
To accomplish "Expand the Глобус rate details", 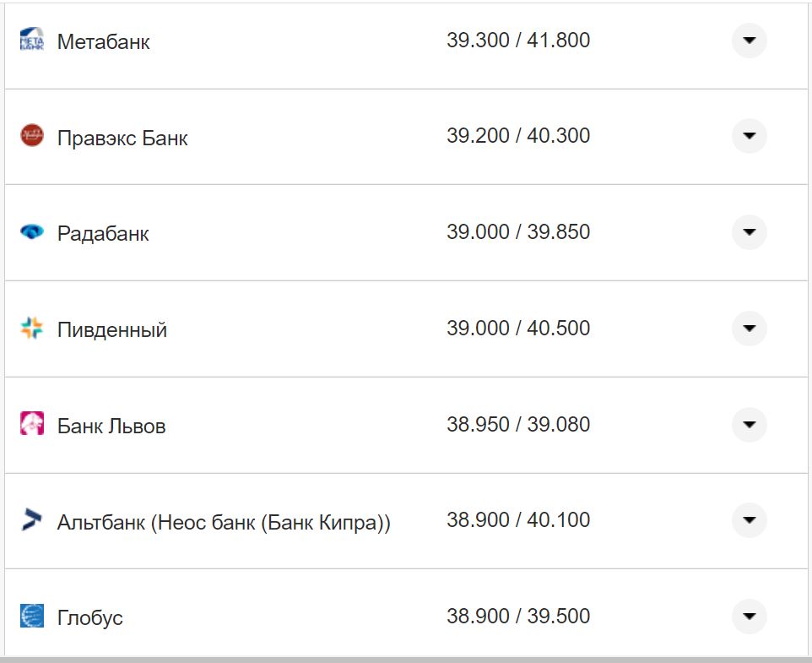I will coord(749,617).
